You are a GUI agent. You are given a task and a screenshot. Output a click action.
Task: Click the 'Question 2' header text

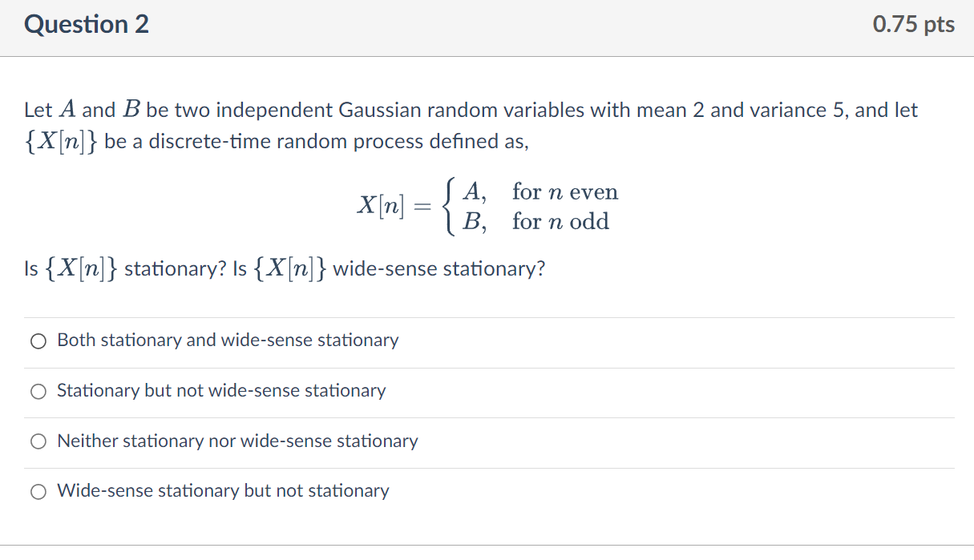coord(86,24)
